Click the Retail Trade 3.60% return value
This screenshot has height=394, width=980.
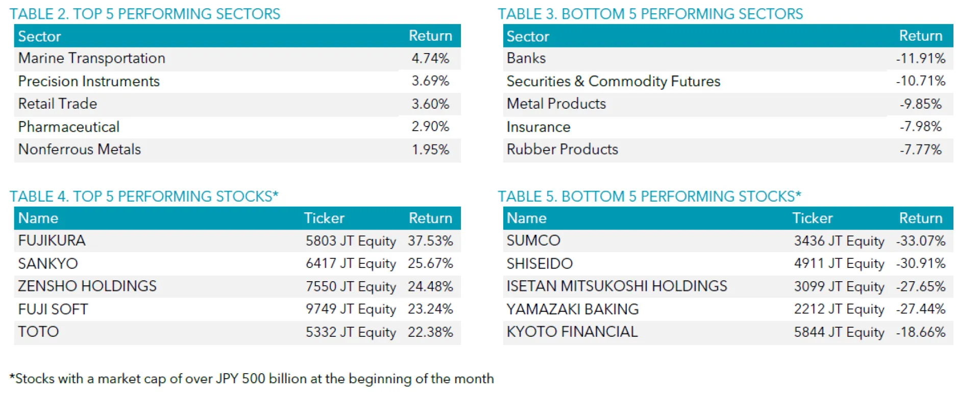[430, 104]
